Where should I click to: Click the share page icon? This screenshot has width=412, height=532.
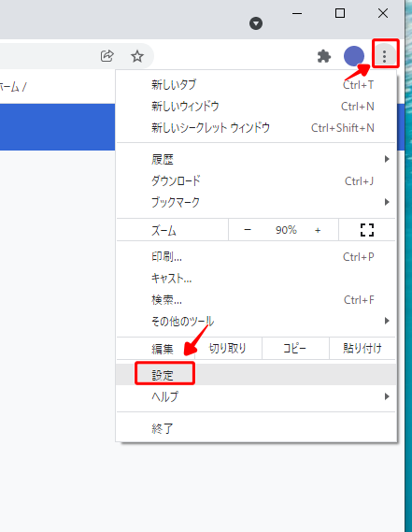coord(107,56)
